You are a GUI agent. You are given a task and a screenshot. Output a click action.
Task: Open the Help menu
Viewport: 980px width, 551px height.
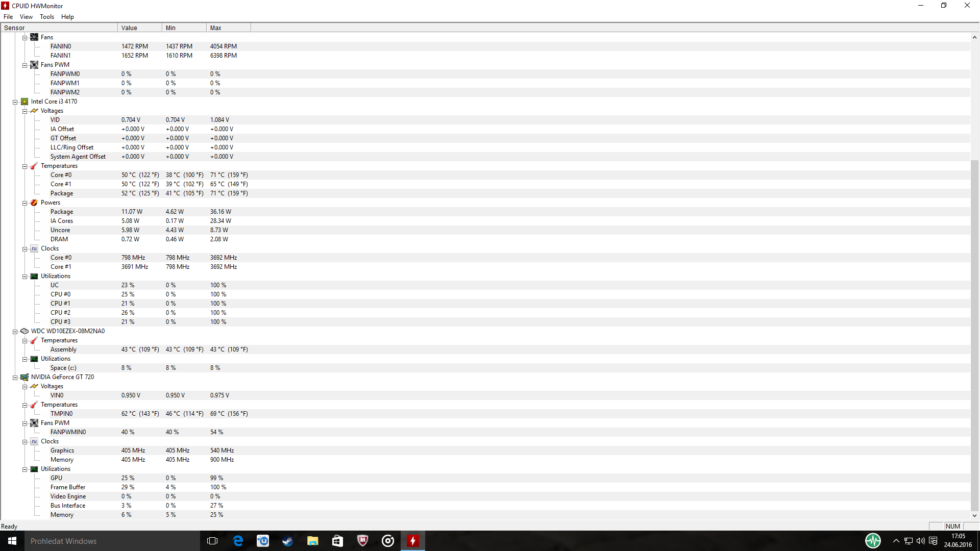point(67,17)
